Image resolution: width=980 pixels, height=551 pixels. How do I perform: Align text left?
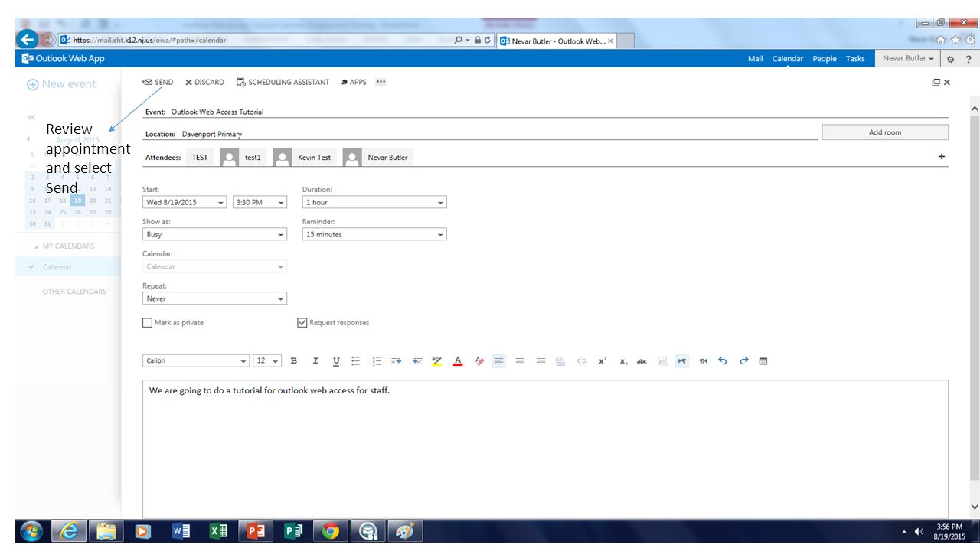[499, 361]
